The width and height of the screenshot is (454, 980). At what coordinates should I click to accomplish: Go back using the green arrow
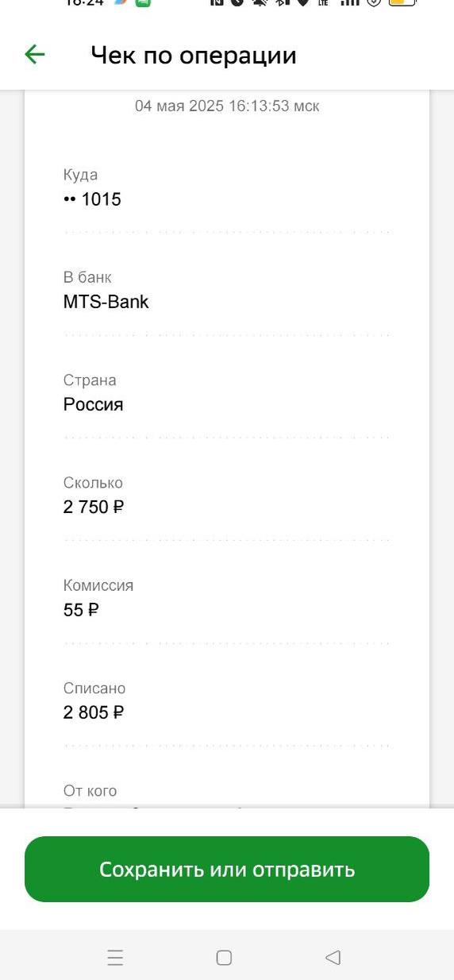click(x=35, y=54)
